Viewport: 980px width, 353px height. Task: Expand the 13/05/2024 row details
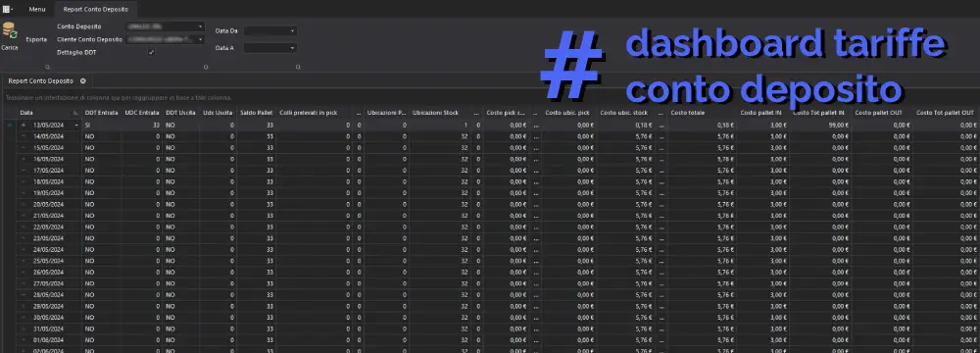click(x=24, y=126)
